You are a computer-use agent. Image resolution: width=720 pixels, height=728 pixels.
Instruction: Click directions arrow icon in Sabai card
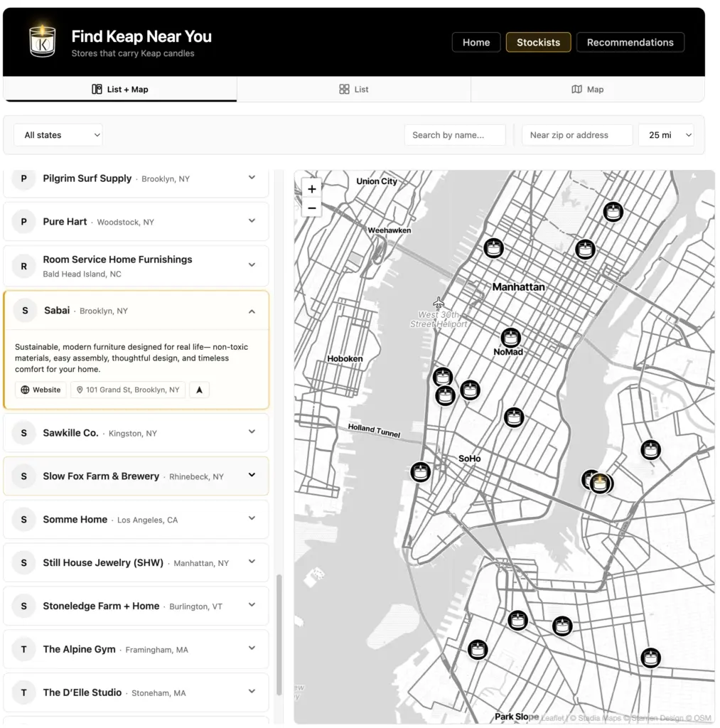click(x=199, y=390)
